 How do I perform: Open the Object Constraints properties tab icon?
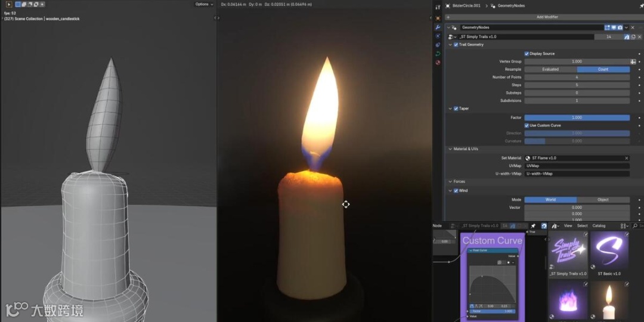pos(438,45)
